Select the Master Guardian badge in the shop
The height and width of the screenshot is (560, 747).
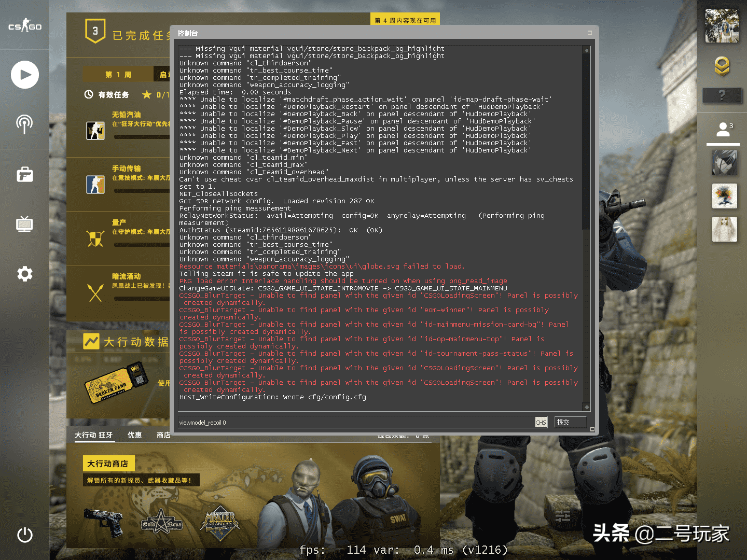coord(220,524)
